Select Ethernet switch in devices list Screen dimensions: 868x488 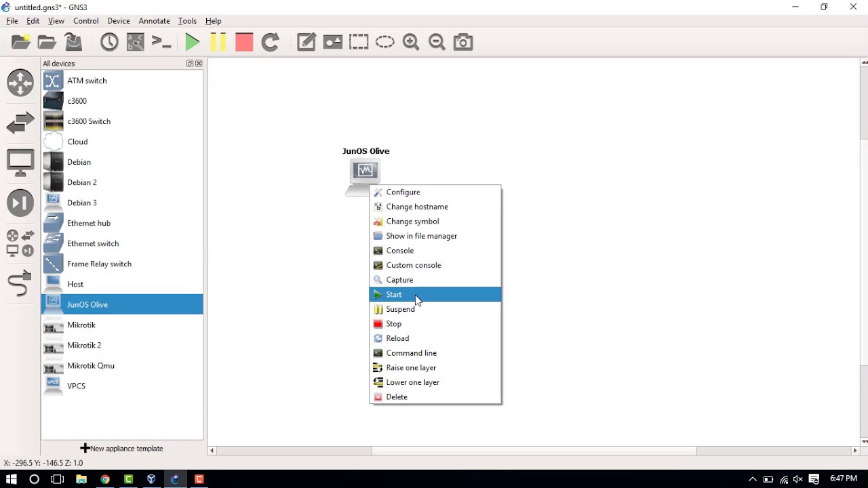93,244
